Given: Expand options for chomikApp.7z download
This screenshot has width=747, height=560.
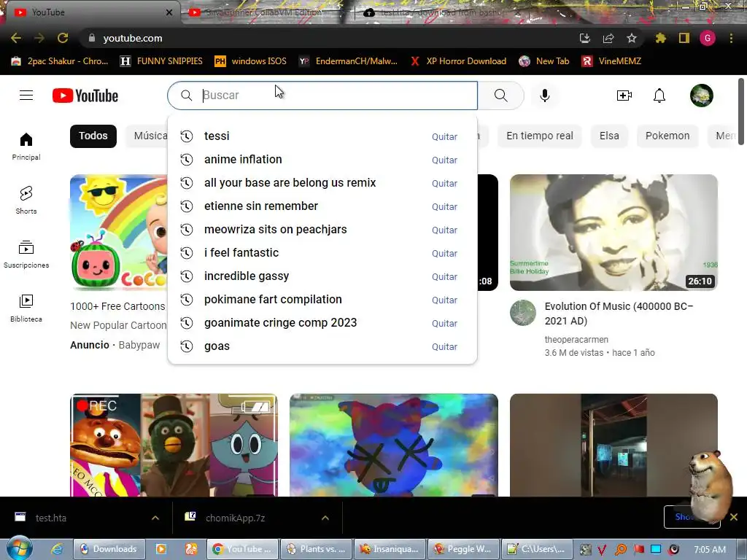Looking at the screenshot, I should click(325, 518).
